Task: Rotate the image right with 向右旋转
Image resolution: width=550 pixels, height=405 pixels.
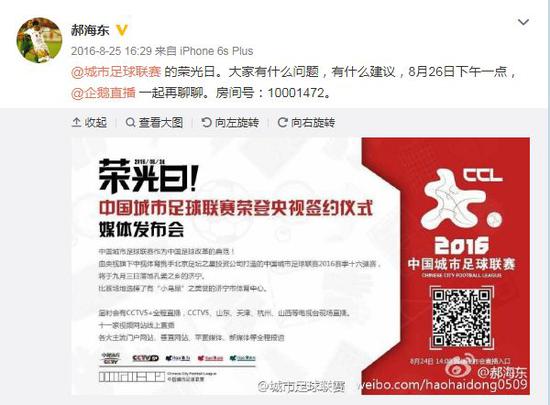Action: point(306,122)
